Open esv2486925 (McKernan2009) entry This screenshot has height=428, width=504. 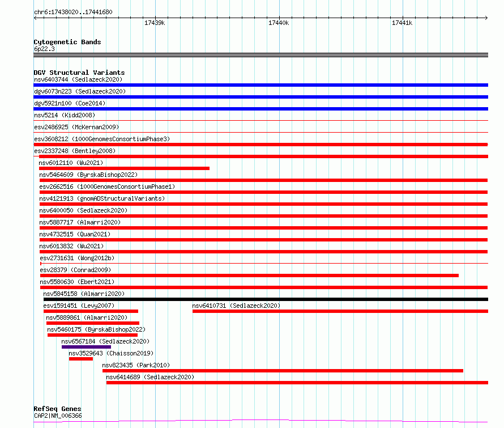76,127
